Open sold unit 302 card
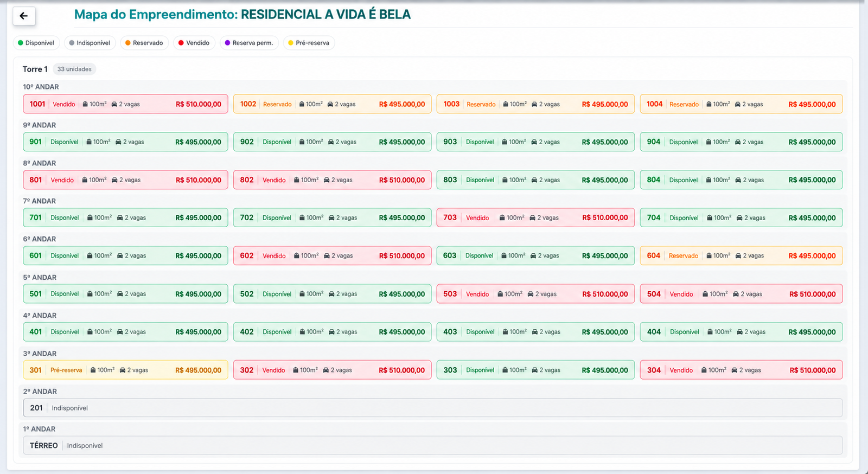Screen dimensions: 868x474 click(333, 370)
